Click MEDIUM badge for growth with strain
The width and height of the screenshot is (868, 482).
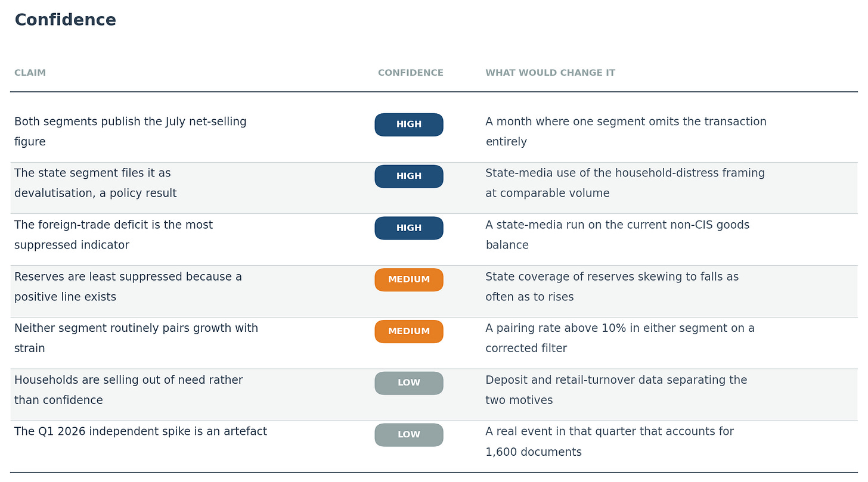click(409, 331)
